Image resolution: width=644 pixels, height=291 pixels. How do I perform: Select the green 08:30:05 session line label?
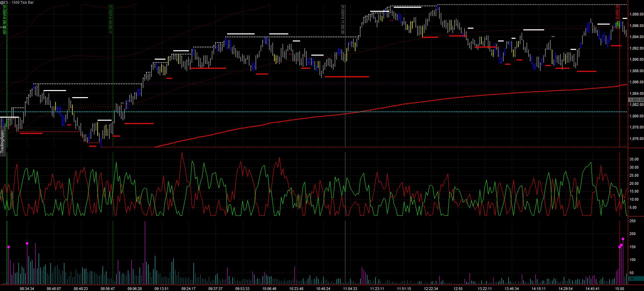point(5,20)
